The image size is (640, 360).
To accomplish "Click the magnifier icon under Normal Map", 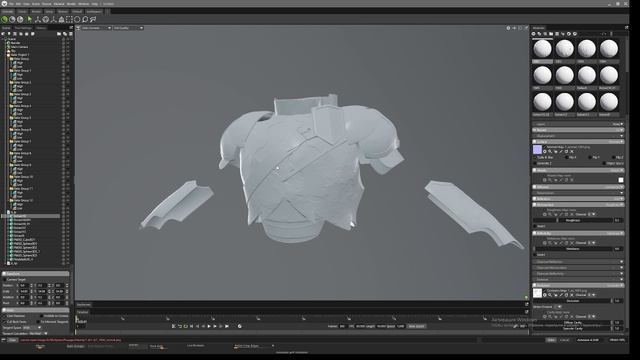I will (x=550, y=151).
